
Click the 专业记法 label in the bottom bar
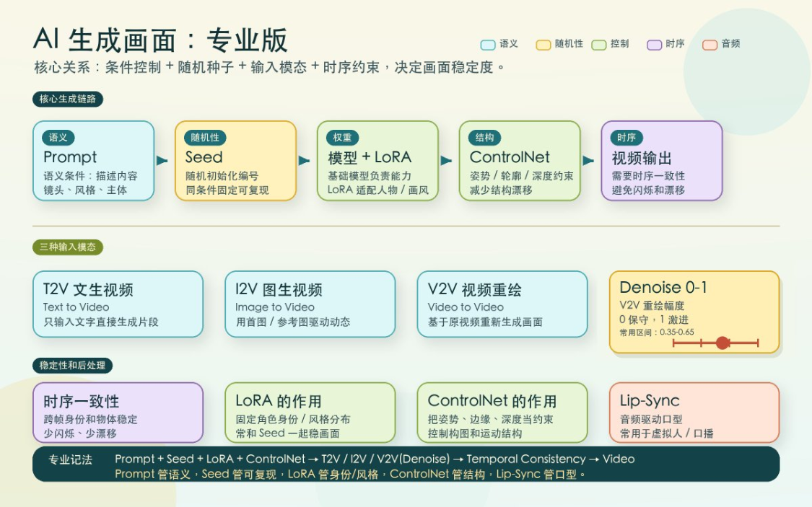point(71,459)
